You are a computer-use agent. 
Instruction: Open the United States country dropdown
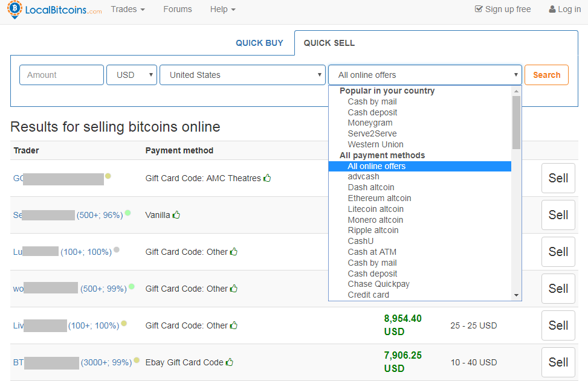(x=242, y=75)
